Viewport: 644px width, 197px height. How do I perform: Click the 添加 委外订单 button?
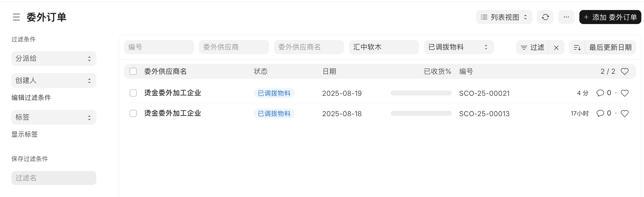610,17
